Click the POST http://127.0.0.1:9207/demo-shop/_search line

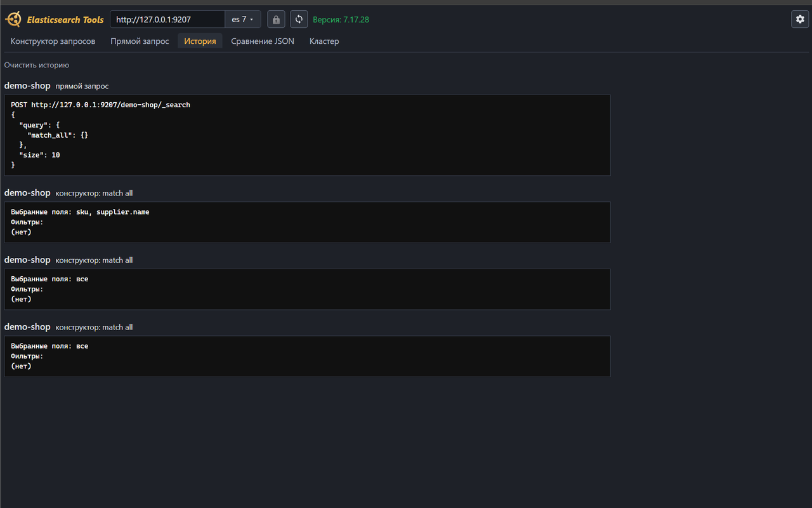(101, 105)
